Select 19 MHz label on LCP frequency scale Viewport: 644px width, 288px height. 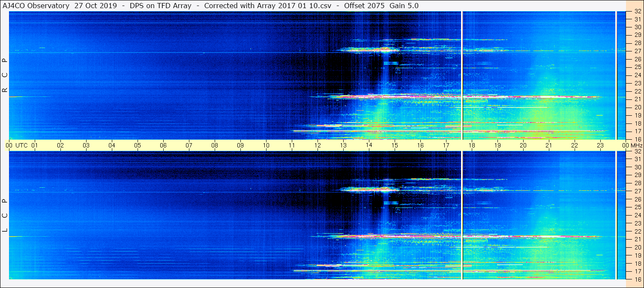(x=638, y=255)
